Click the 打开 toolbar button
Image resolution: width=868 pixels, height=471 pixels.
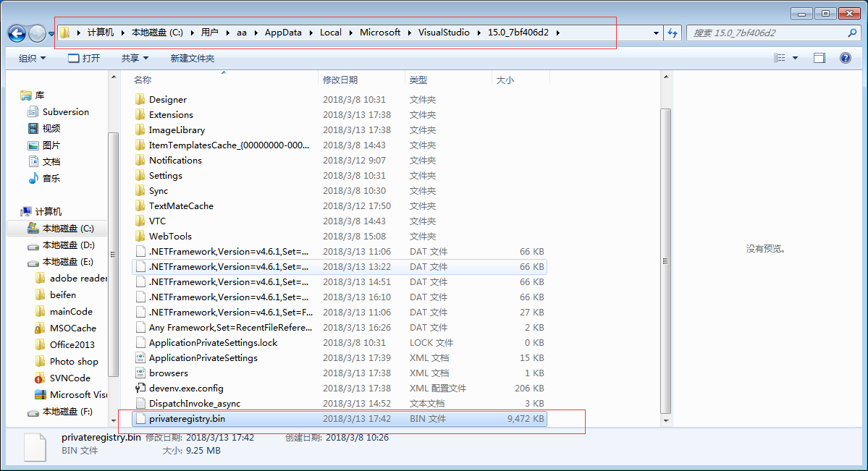[84, 58]
